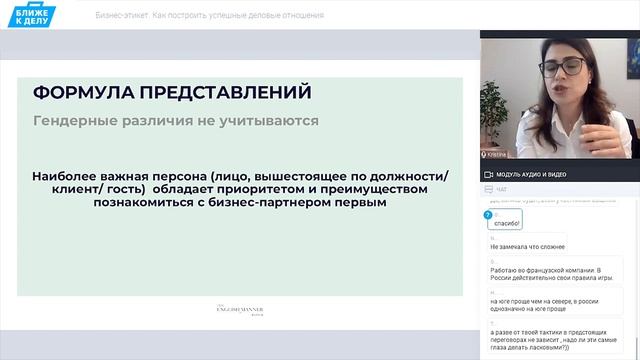Click the English Manner logo under slide
Viewport: 640px width, 360px height.
(x=240, y=310)
